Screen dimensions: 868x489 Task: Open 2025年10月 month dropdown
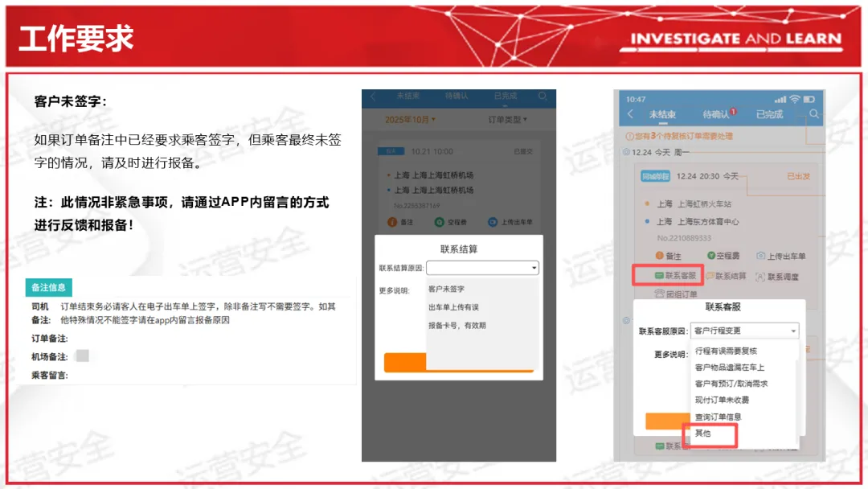[x=410, y=120]
